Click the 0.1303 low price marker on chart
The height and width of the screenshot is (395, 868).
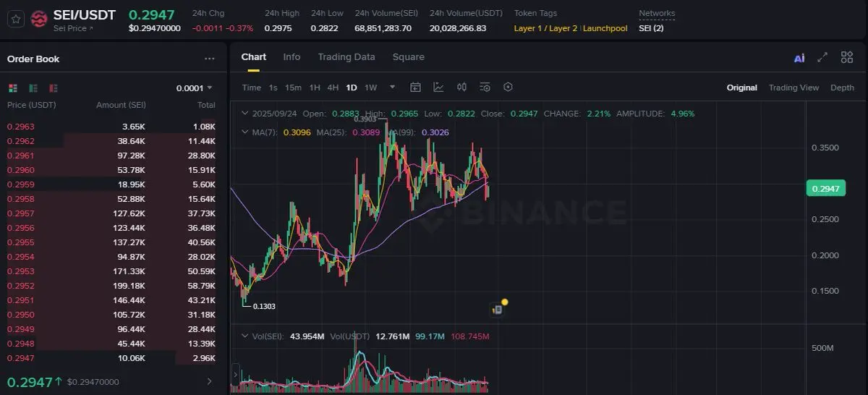[x=264, y=306]
